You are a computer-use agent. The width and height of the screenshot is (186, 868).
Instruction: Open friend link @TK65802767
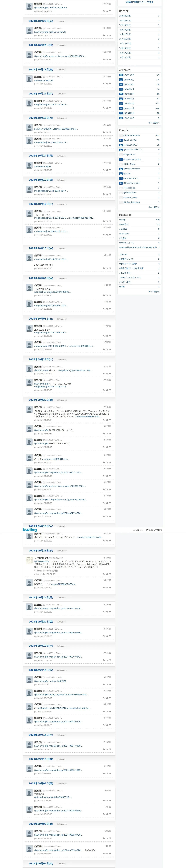point(130,145)
